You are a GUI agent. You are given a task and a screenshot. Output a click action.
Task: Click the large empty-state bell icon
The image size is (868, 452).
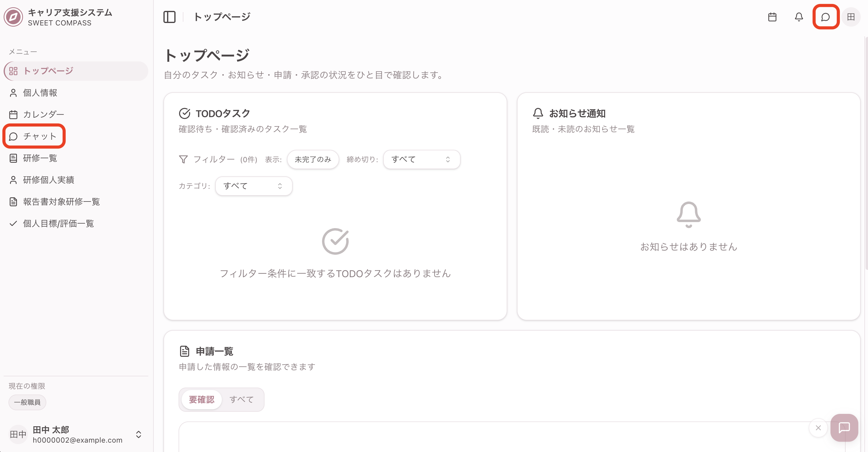pyautogui.click(x=689, y=215)
